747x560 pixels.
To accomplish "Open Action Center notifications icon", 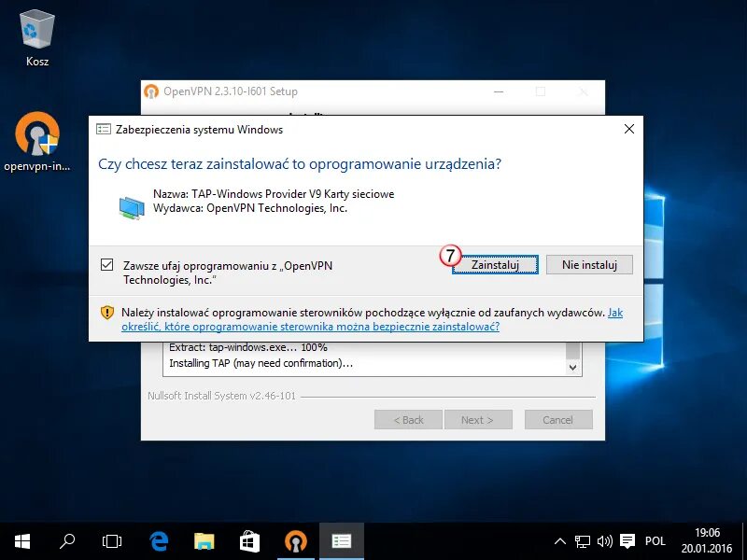I will click(x=627, y=541).
